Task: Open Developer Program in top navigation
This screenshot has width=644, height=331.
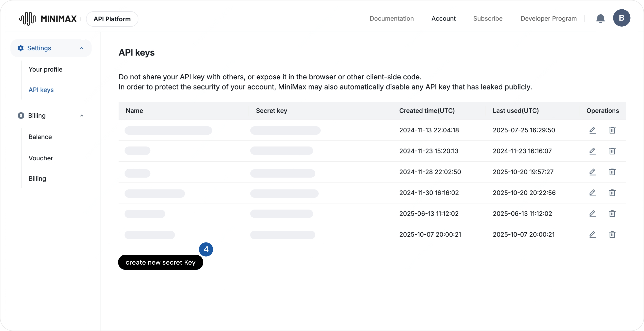Action: pyautogui.click(x=549, y=19)
